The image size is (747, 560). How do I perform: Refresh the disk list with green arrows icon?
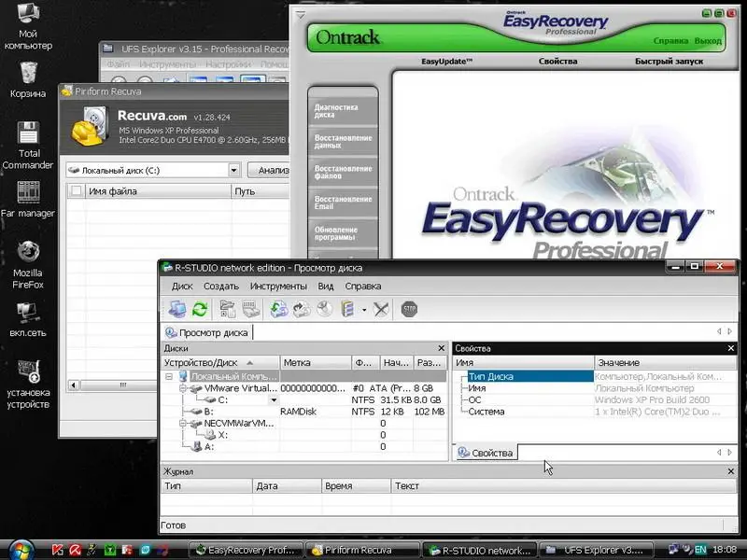click(x=200, y=310)
